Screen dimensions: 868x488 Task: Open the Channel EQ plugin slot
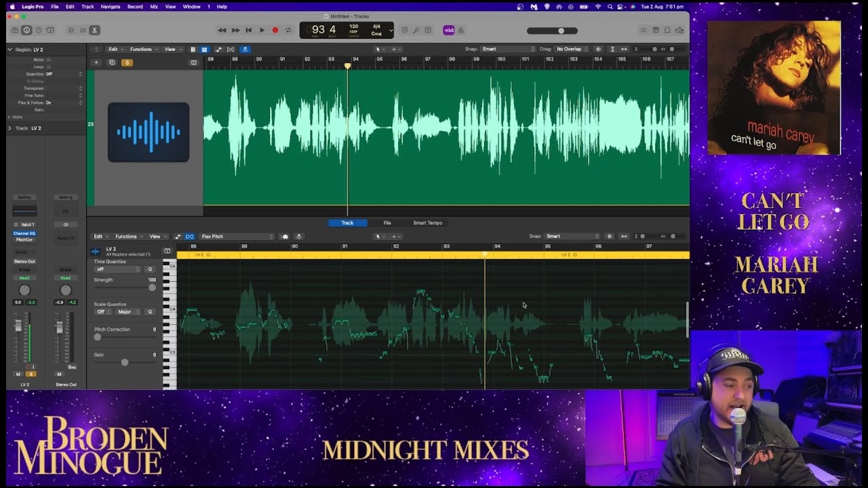coord(24,233)
